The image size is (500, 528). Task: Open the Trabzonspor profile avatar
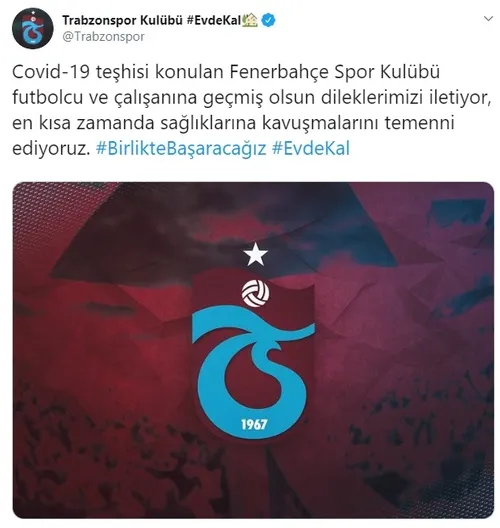[32, 28]
